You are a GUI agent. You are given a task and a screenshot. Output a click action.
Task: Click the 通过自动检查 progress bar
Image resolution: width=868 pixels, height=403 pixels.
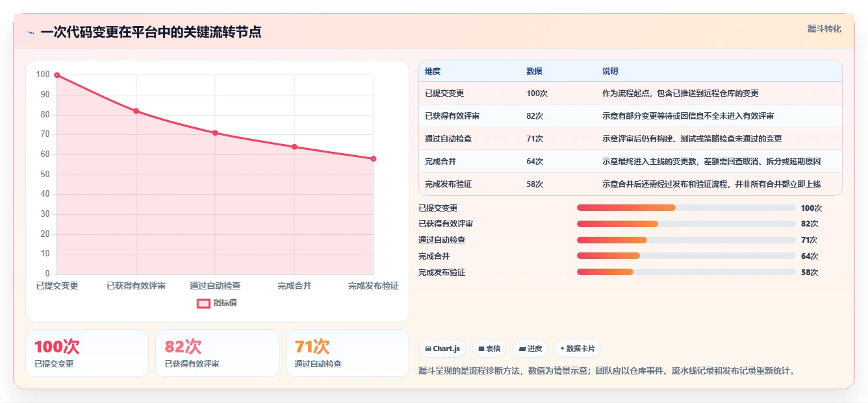pyautogui.click(x=686, y=240)
